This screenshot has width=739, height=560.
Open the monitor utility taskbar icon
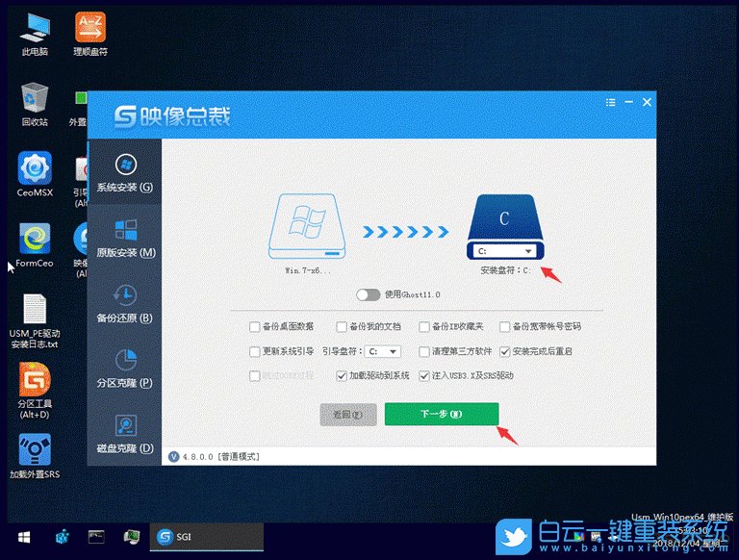pos(132,537)
